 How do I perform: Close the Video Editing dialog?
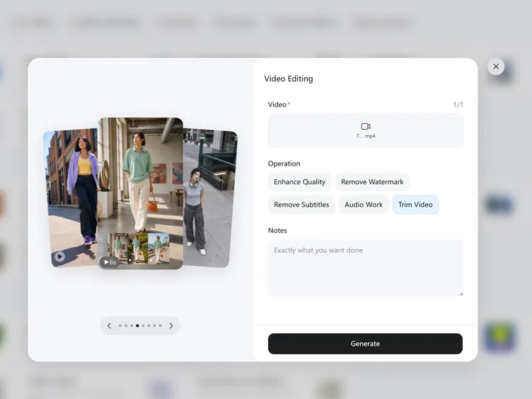[x=496, y=66]
